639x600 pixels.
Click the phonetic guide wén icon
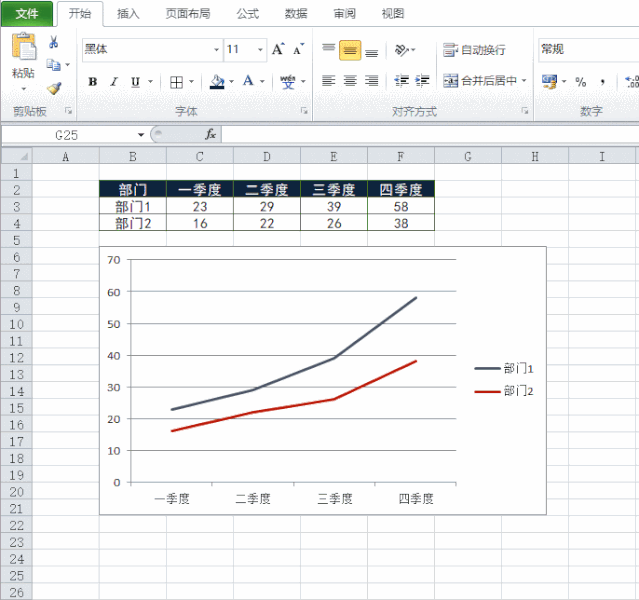[x=288, y=82]
